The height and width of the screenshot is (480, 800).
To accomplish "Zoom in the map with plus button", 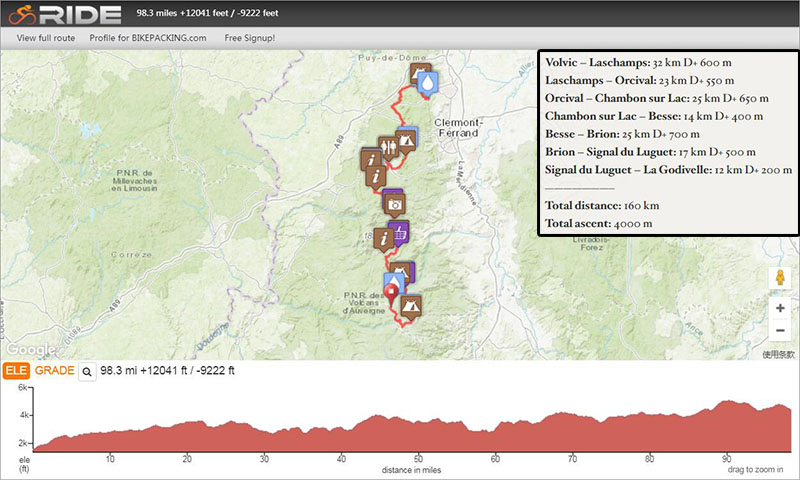I will point(779,308).
